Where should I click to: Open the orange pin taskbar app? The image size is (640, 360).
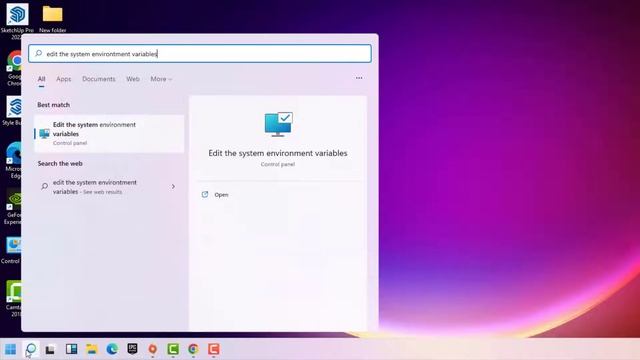[x=153, y=349]
